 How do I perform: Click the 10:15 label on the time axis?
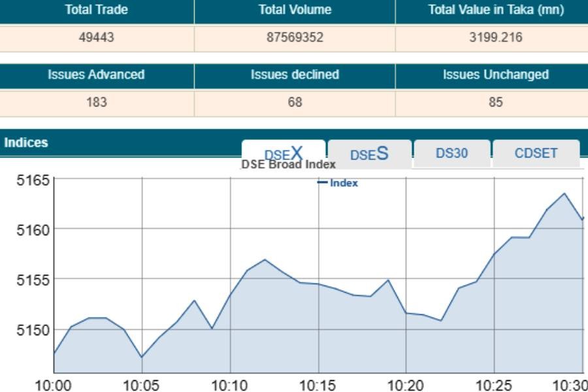(x=318, y=385)
